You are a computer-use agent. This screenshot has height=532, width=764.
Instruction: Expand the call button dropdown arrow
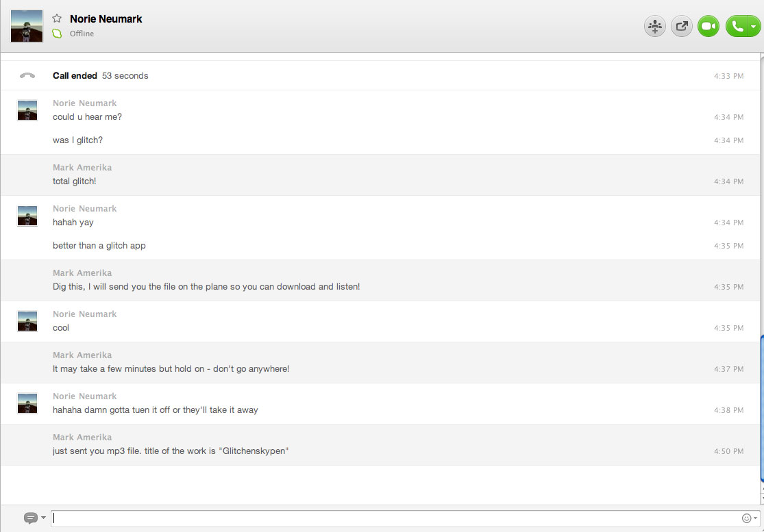754,27
